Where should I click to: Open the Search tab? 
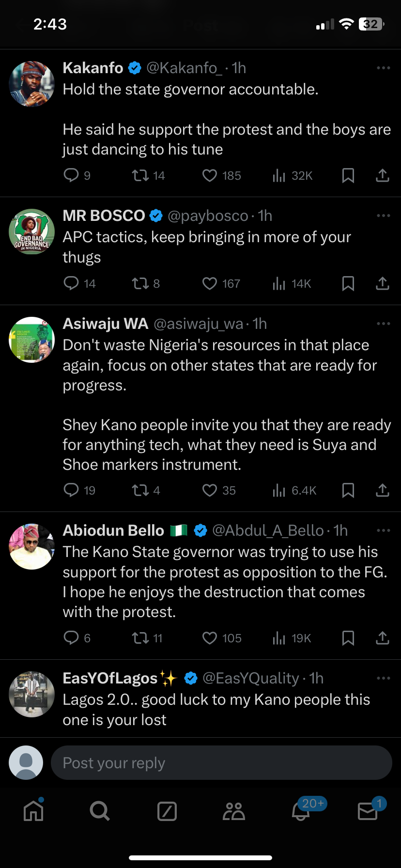[100, 811]
